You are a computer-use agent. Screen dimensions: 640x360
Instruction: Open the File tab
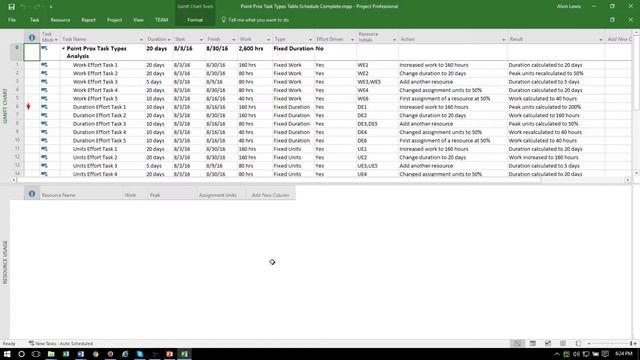[x=12, y=20]
